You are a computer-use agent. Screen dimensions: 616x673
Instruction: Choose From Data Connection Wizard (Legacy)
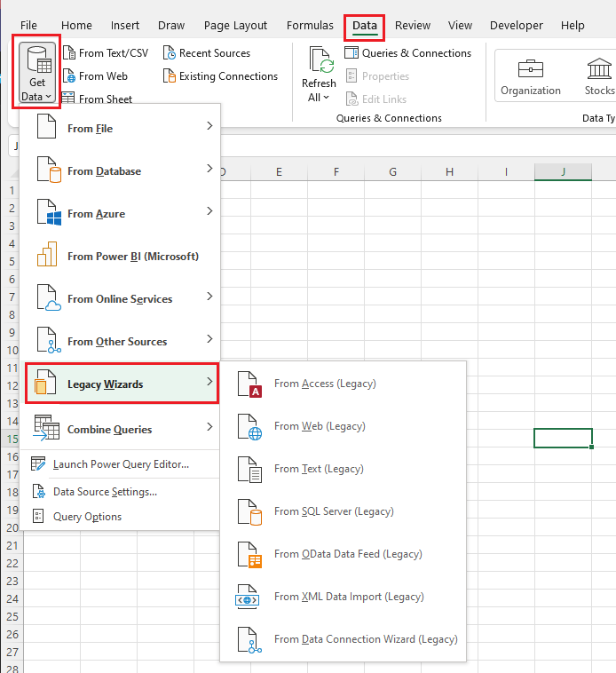(x=343, y=639)
